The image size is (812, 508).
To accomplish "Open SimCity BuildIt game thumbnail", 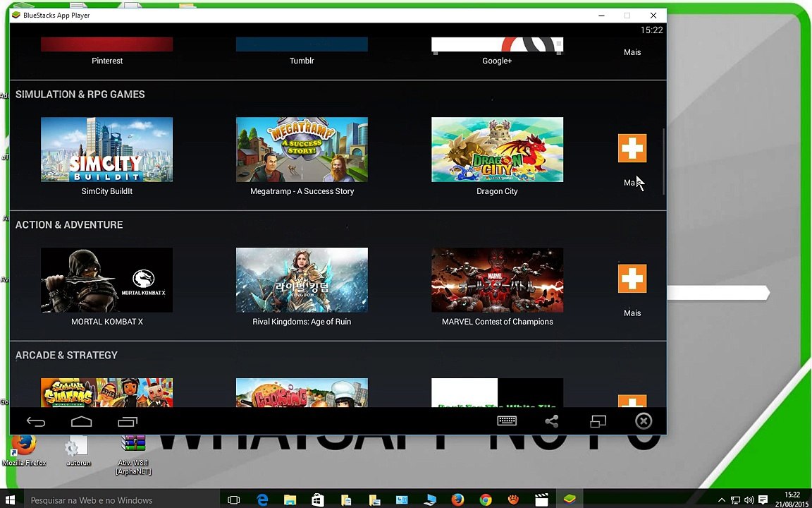I will click(106, 150).
